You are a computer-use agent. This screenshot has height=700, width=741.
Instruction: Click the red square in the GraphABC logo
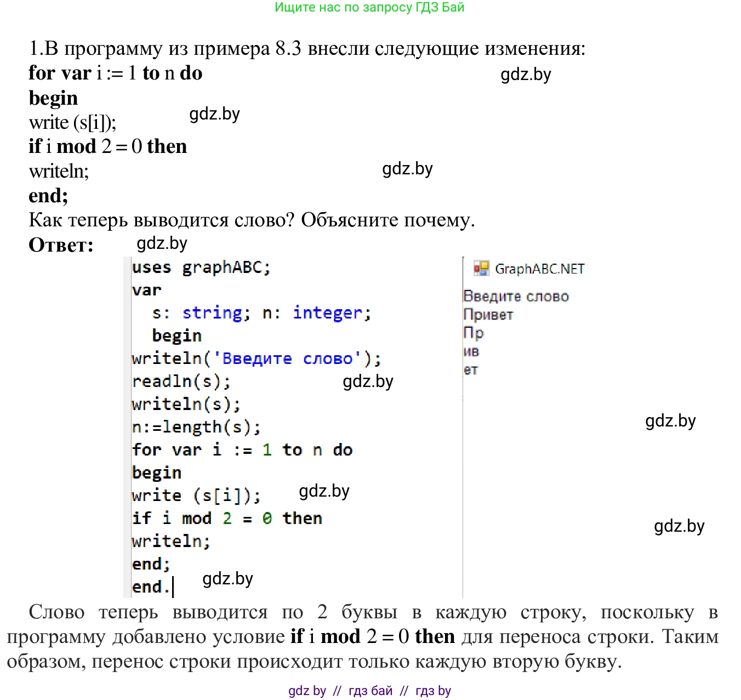point(477,269)
